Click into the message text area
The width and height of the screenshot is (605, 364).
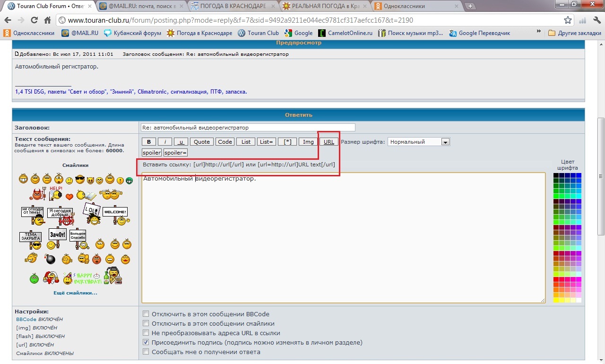coord(344,238)
